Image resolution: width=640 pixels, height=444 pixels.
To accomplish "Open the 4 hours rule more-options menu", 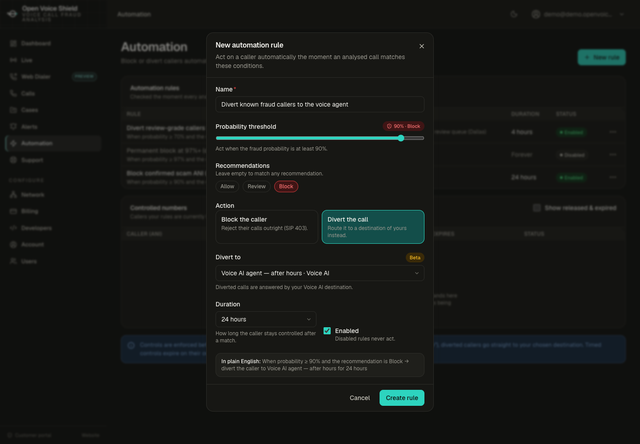I will pyautogui.click(x=613, y=132).
